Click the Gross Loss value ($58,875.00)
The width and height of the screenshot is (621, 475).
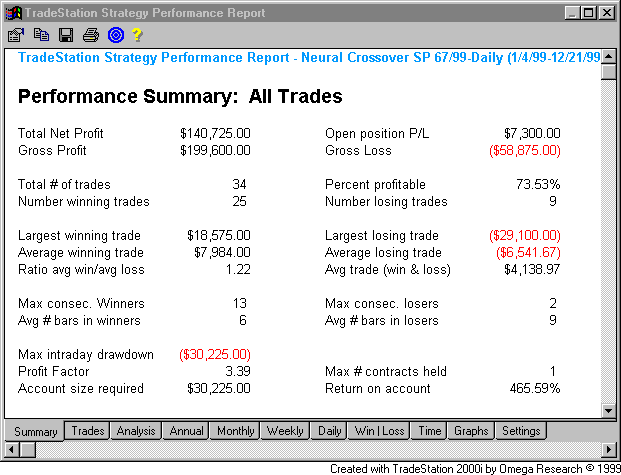[x=525, y=151]
